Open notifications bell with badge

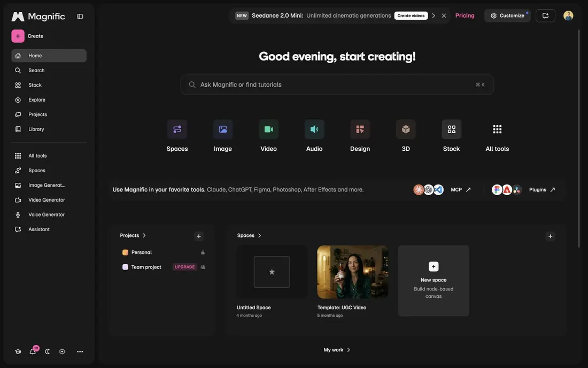[x=33, y=351]
